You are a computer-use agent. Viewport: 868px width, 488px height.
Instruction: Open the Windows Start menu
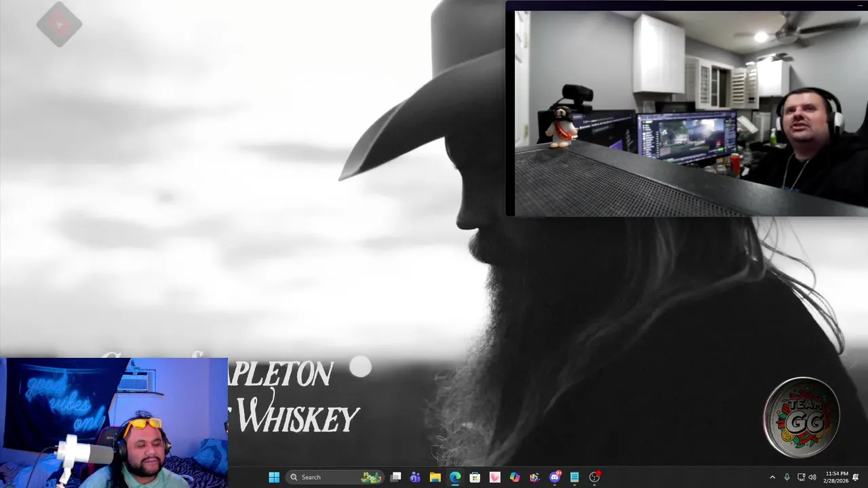click(x=274, y=477)
